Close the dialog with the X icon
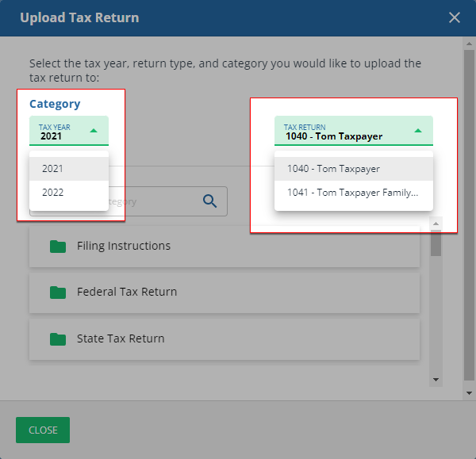This screenshot has height=459, width=476. [455, 17]
